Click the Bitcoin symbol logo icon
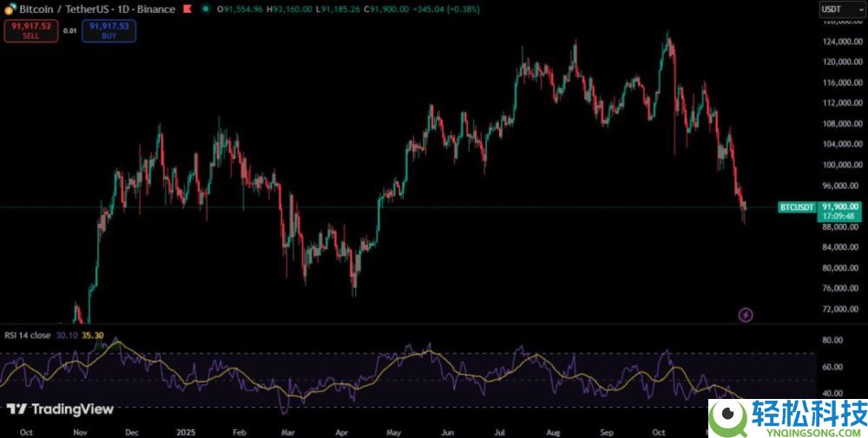The image size is (868, 438). [x=9, y=9]
